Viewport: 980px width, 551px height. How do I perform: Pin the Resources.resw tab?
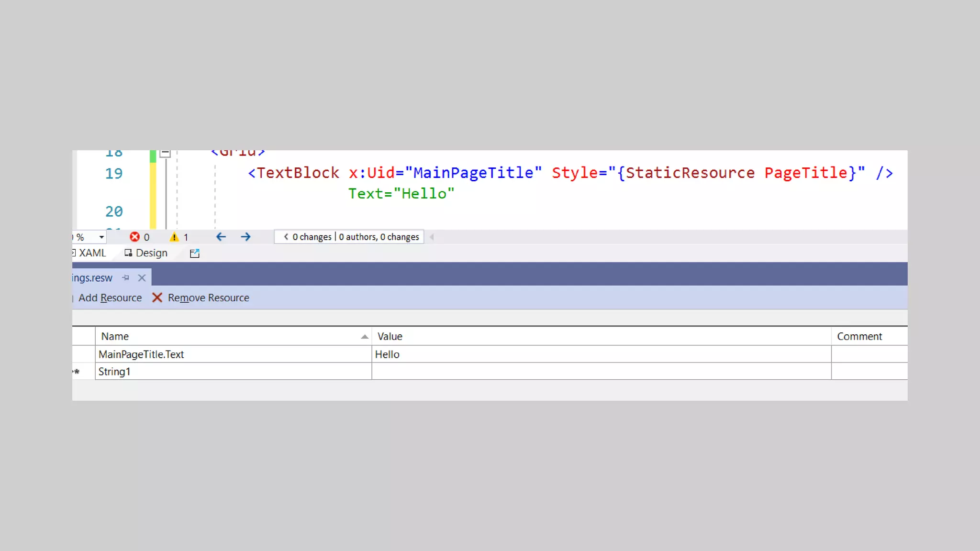click(126, 278)
